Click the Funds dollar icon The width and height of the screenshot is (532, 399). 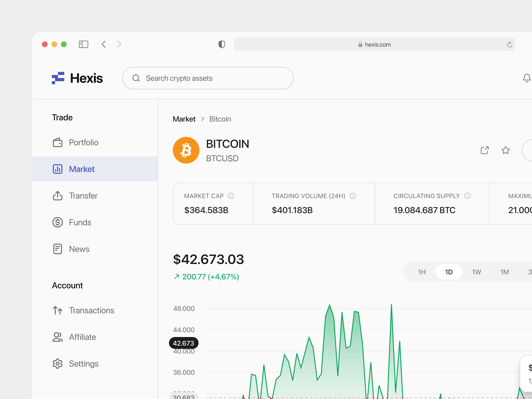(58, 222)
